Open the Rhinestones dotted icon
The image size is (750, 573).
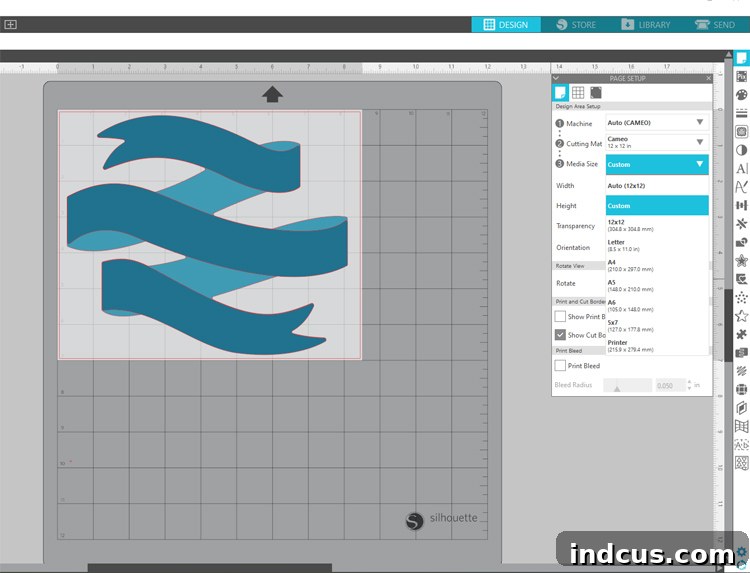tap(741, 298)
